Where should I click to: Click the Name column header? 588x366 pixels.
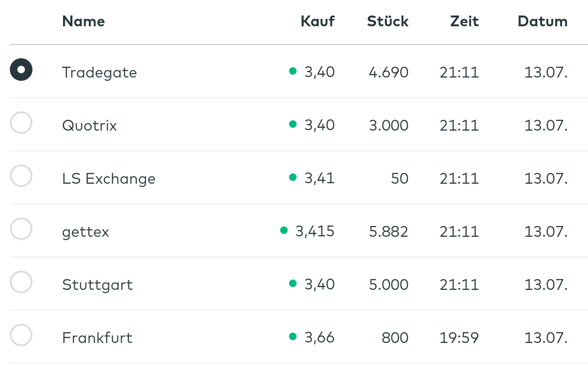coord(83,21)
